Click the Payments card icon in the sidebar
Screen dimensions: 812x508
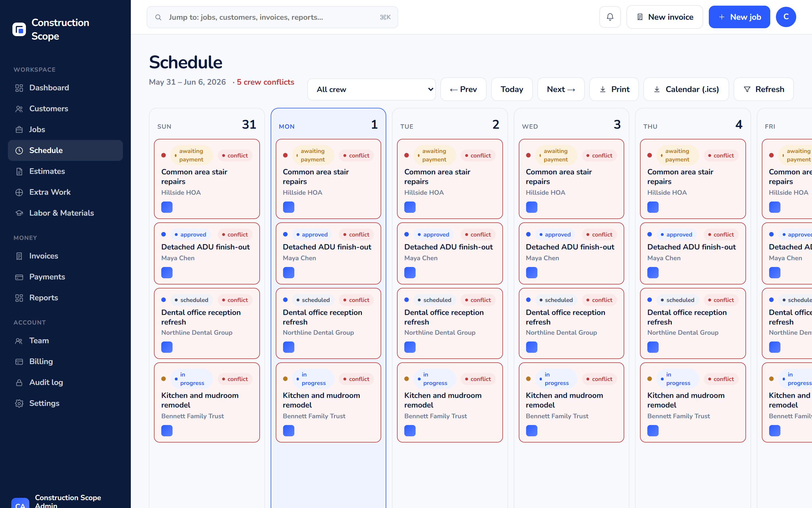[19, 277]
